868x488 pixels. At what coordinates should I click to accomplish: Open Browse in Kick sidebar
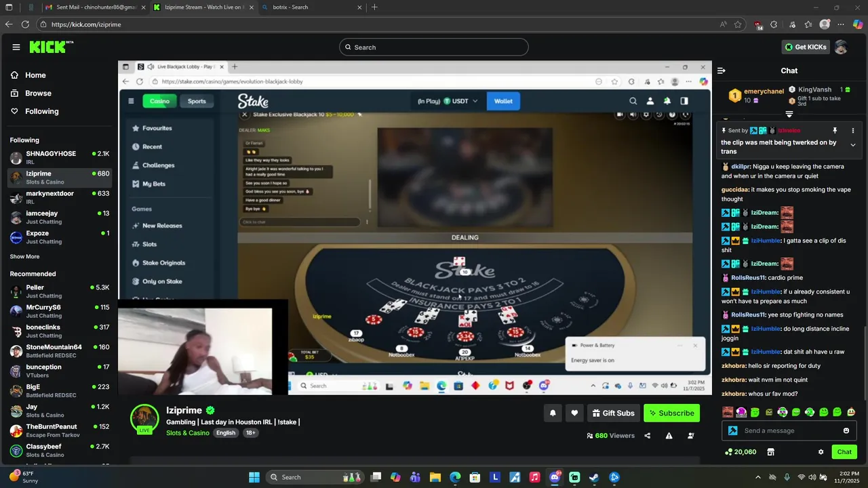click(38, 93)
